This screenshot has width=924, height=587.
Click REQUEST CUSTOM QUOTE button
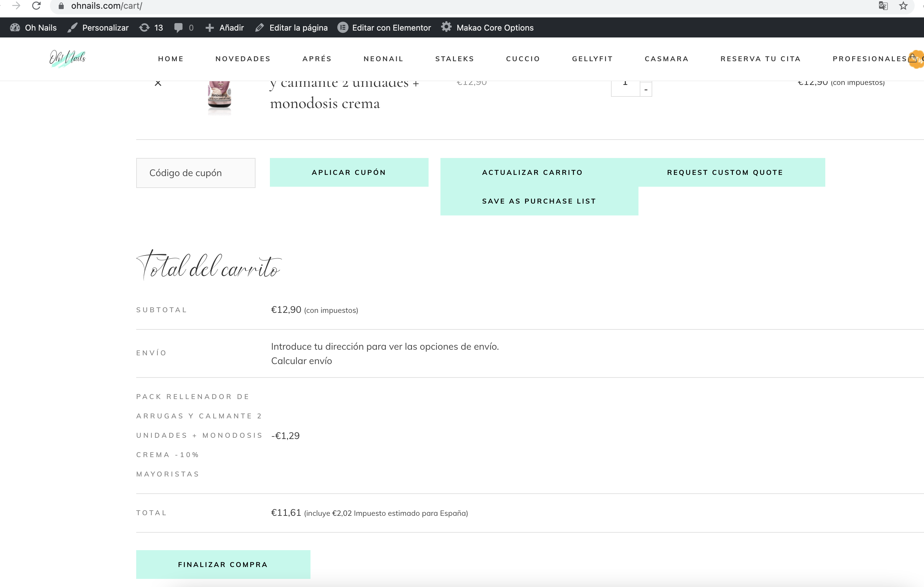725,172
